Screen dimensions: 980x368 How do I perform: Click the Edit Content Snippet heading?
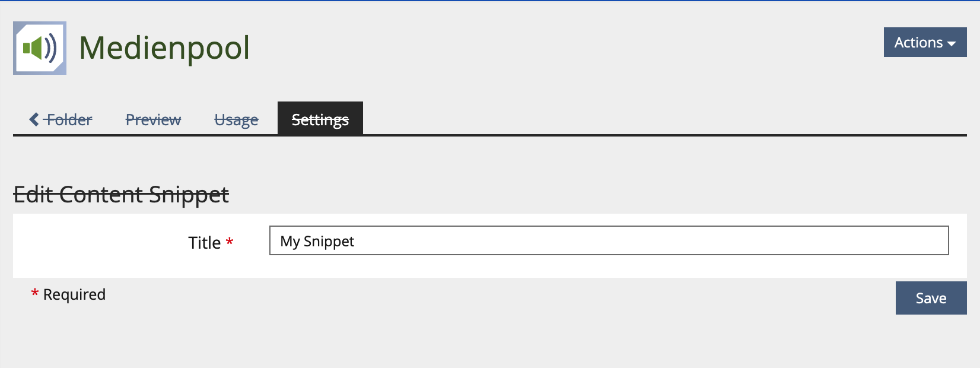coord(121,194)
